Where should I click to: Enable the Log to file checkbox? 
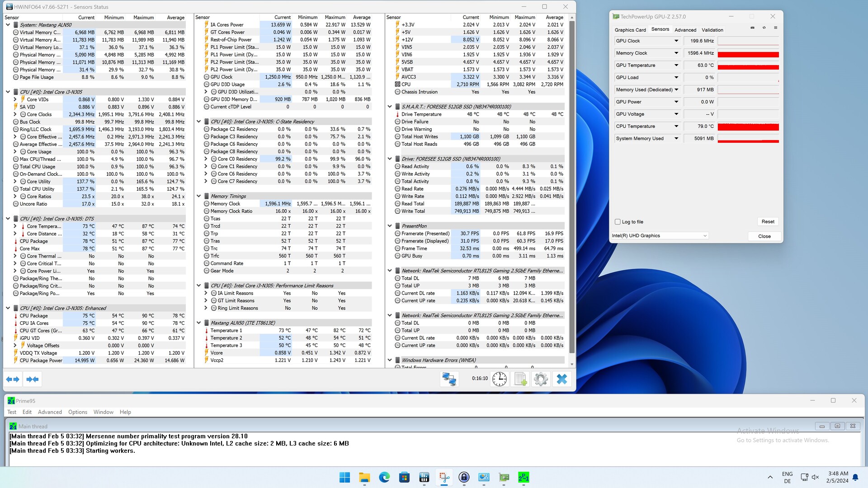pyautogui.click(x=618, y=222)
